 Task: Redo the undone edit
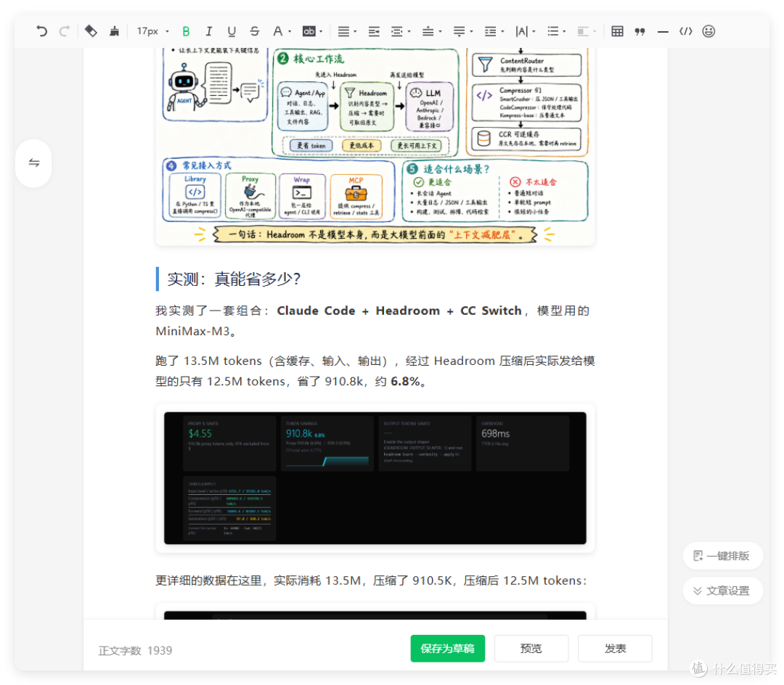(64, 31)
